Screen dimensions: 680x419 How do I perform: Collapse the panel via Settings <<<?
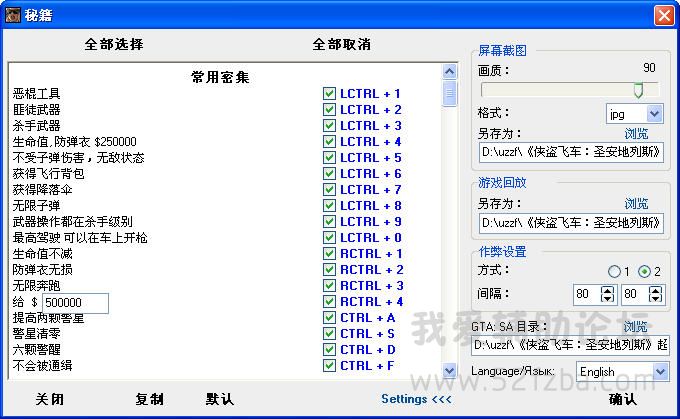pyautogui.click(x=416, y=399)
